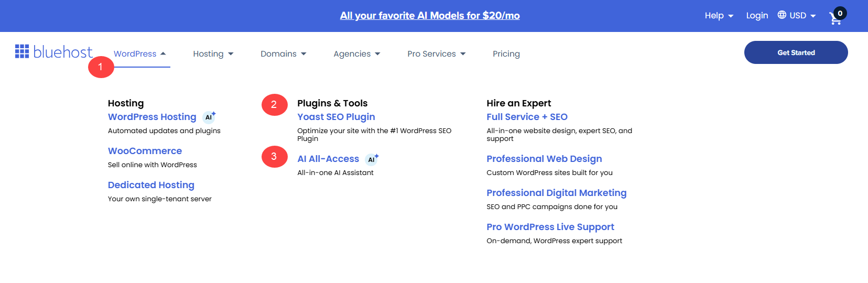Click red annotation marker number 3

274,157
